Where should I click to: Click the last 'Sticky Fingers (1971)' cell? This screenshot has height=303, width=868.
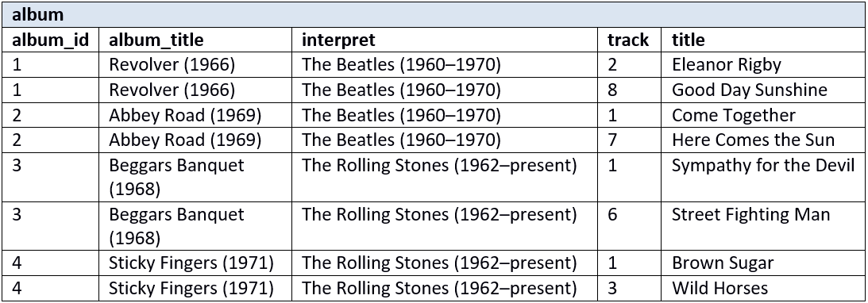(x=196, y=288)
